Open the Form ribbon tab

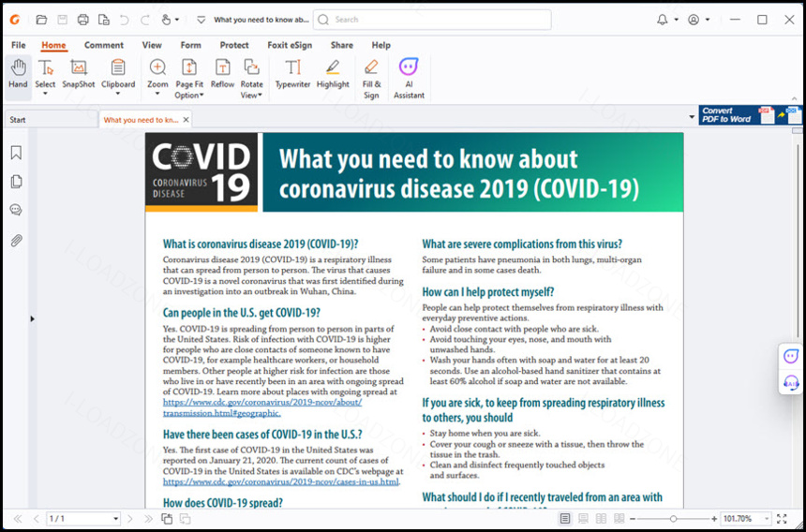190,45
